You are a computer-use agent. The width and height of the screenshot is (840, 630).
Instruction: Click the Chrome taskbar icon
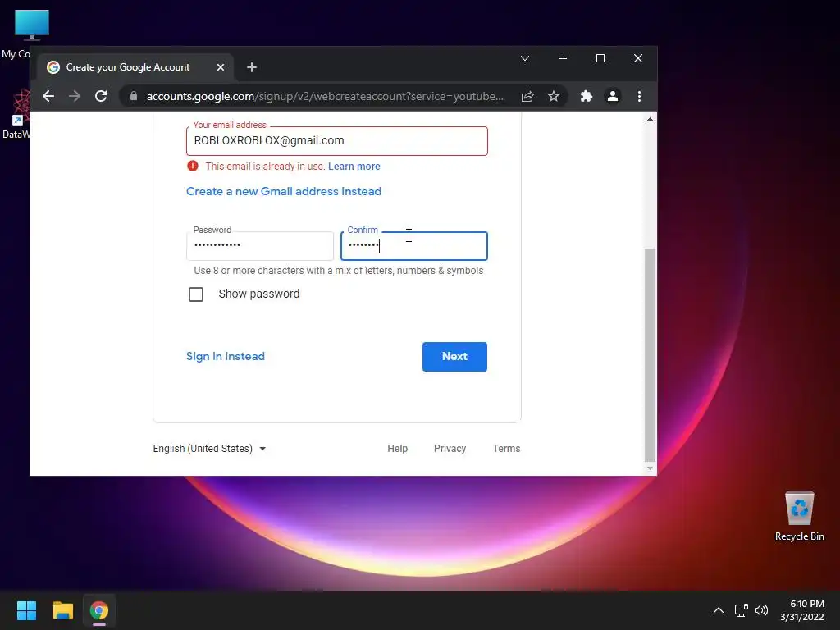(99, 610)
